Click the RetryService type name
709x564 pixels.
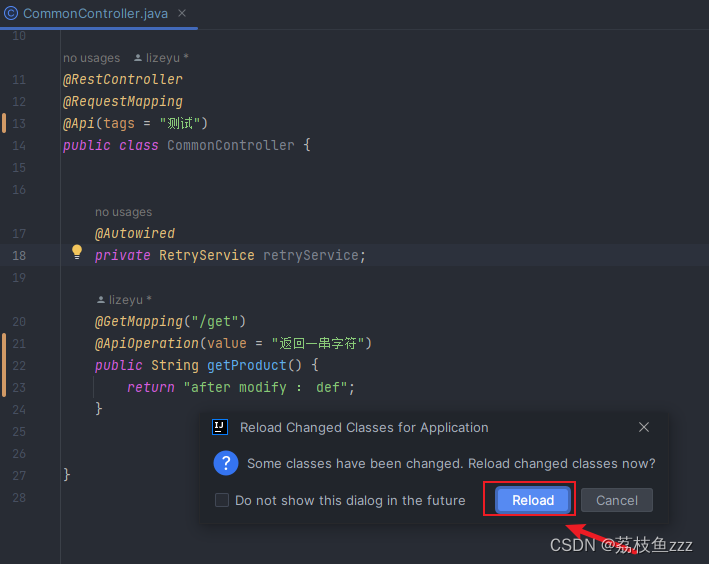(x=207, y=255)
